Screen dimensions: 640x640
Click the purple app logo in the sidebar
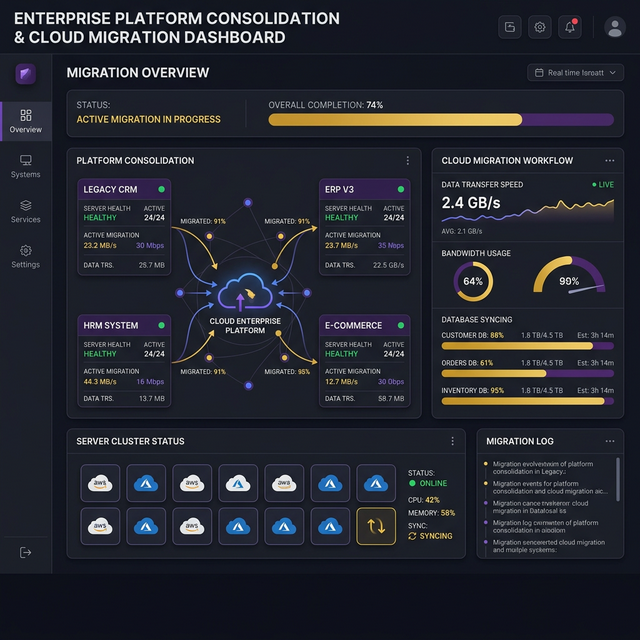pyautogui.click(x=25, y=74)
